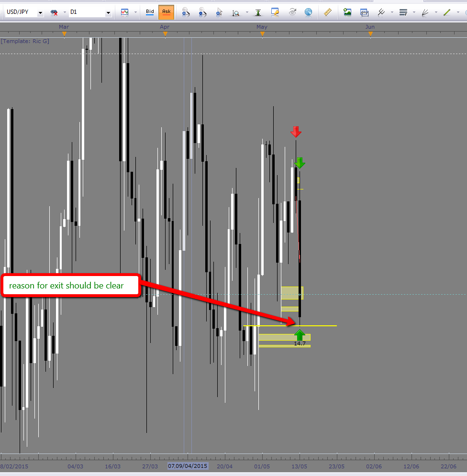Click the radar globe icon
The image size is (467, 476).
[308, 12]
